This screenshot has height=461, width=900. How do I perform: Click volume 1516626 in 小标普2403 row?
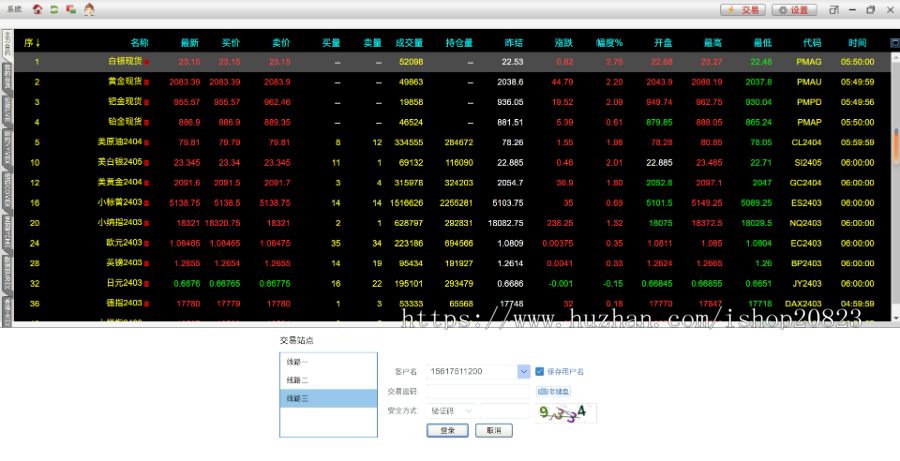pyautogui.click(x=406, y=203)
